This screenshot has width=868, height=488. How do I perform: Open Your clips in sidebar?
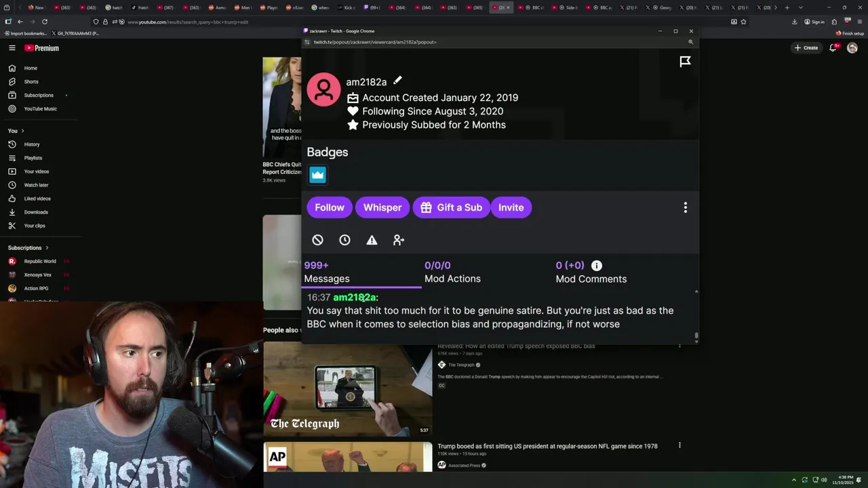pos(35,226)
